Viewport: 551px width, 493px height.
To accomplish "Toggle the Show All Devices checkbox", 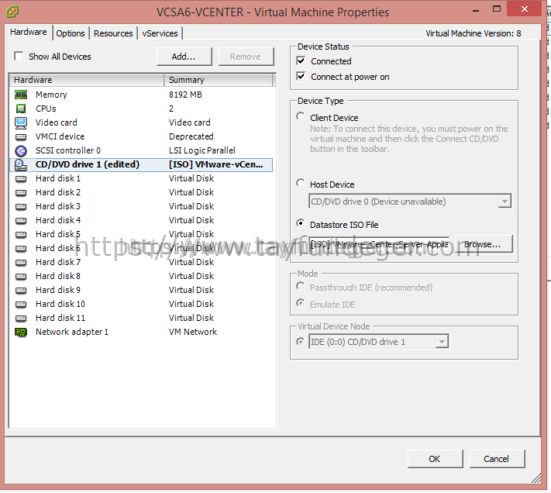I will pos(18,56).
